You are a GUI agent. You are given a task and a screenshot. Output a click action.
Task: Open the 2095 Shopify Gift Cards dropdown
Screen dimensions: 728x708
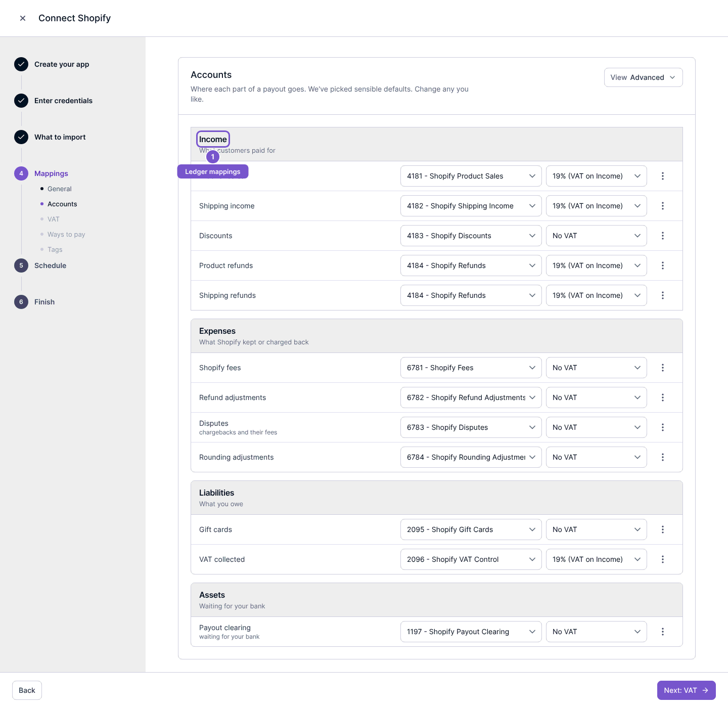(x=471, y=529)
